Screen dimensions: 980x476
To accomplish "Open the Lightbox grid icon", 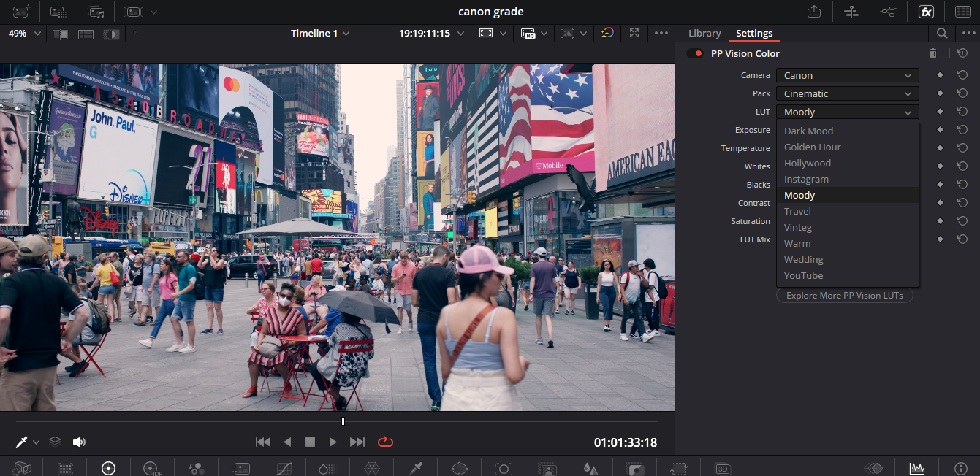I will coord(963,12).
